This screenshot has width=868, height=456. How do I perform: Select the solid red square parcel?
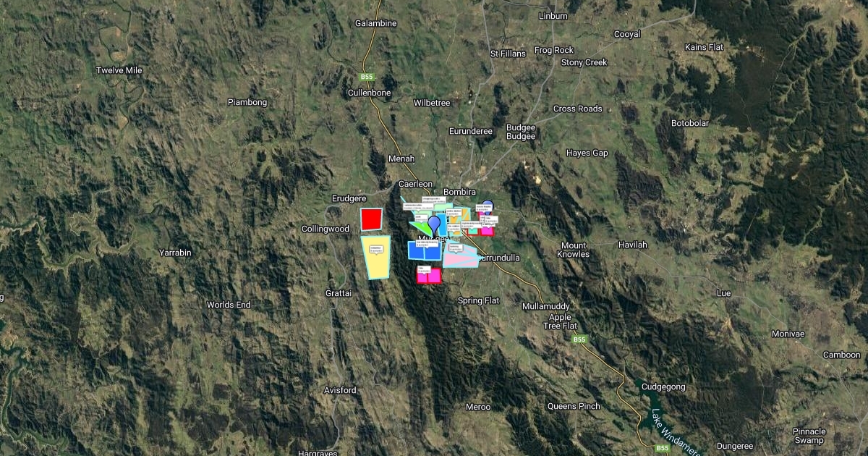tap(371, 219)
